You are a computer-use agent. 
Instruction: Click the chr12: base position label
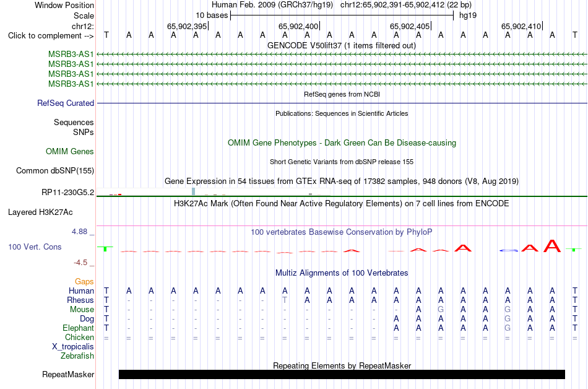[83, 26]
